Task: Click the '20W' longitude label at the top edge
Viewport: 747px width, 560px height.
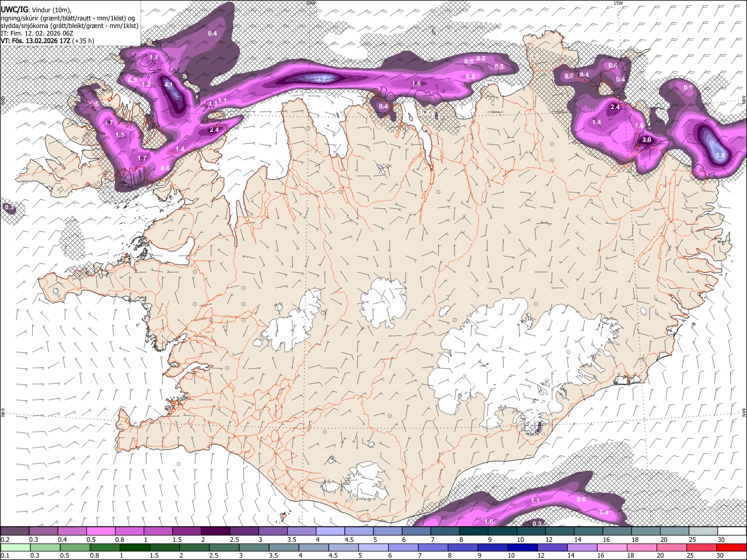Action: point(310,3)
